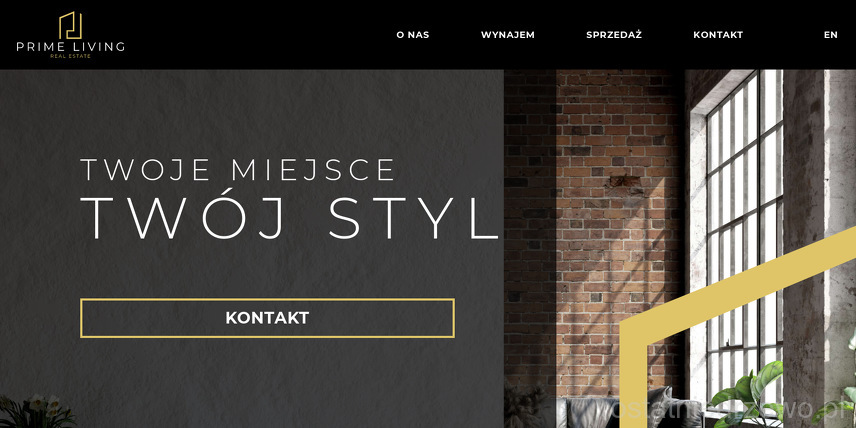The image size is (856, 428).
Task: Open the SPRZEDAŻ menu item
Action: (x=614, y=35)
